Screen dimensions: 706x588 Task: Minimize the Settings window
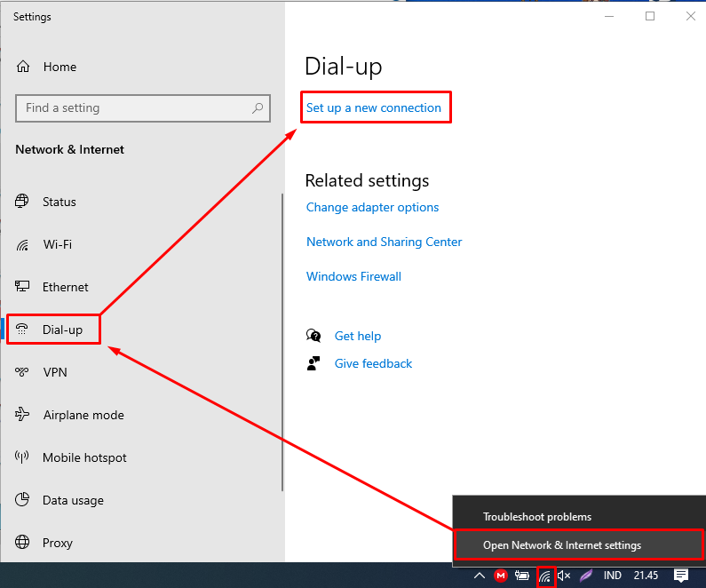(x=609, y=16)
